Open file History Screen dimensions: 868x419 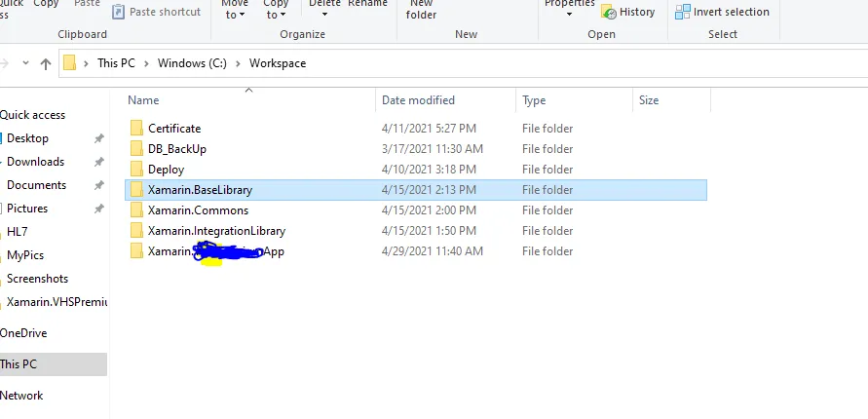tap(628, 12)
